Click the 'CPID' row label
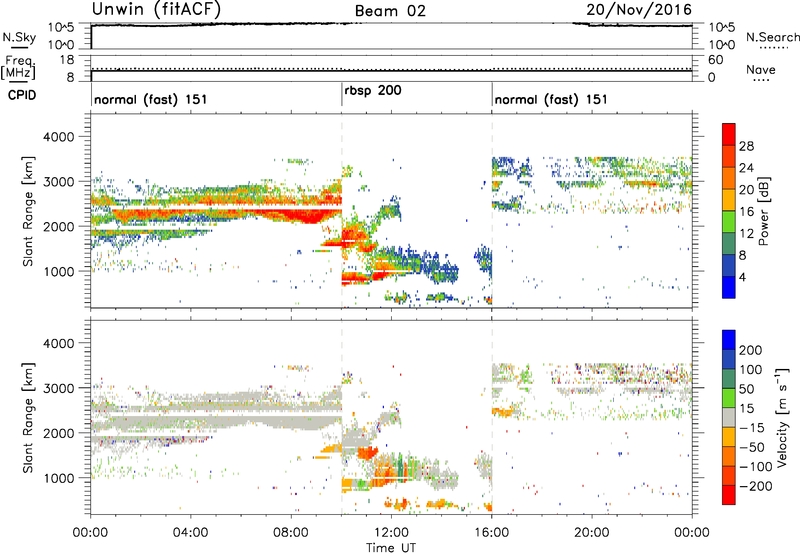This screenshot has height=554, width=800. click(x=22, y=95)
